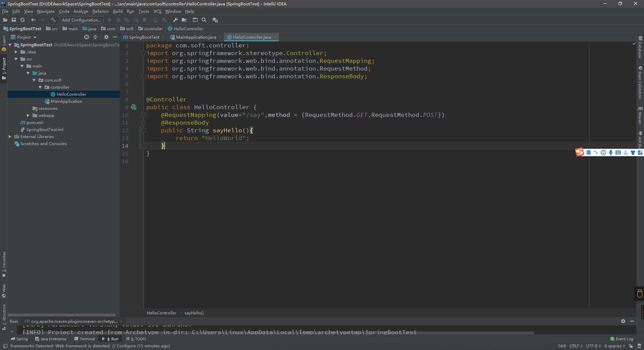Screen dimensions: 644x350
Task: Open the UTF-8 encoding dropdown
Action: (593, 346)
